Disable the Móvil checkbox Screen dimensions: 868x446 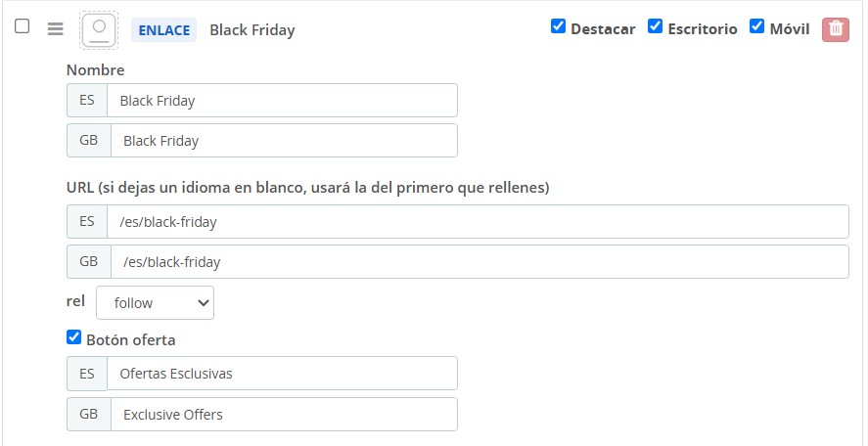point(756,26)
